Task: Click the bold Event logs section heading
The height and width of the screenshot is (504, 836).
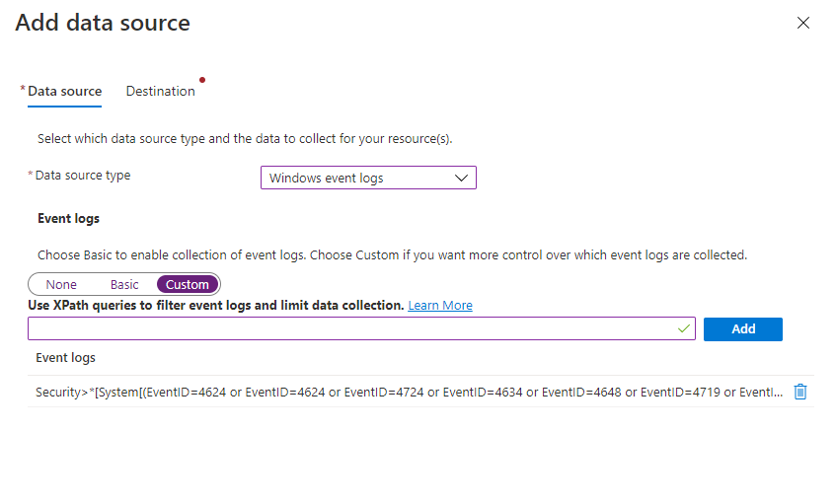Action: pos(68,218)
